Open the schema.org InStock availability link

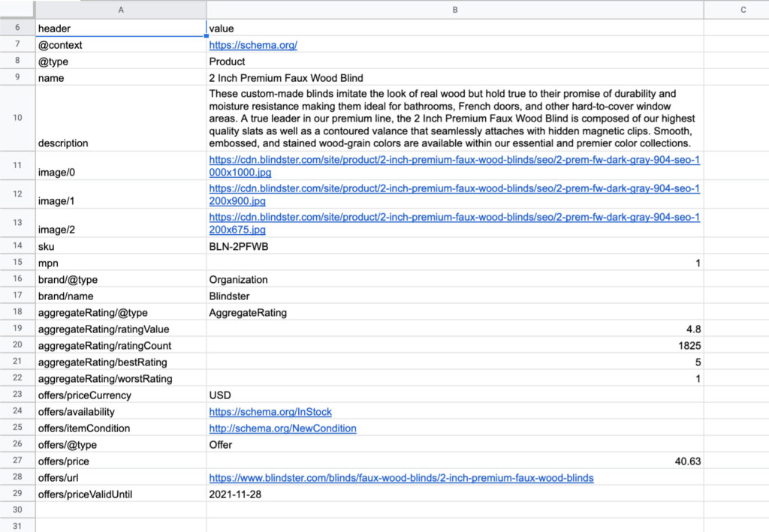click(x=270, y=412)
